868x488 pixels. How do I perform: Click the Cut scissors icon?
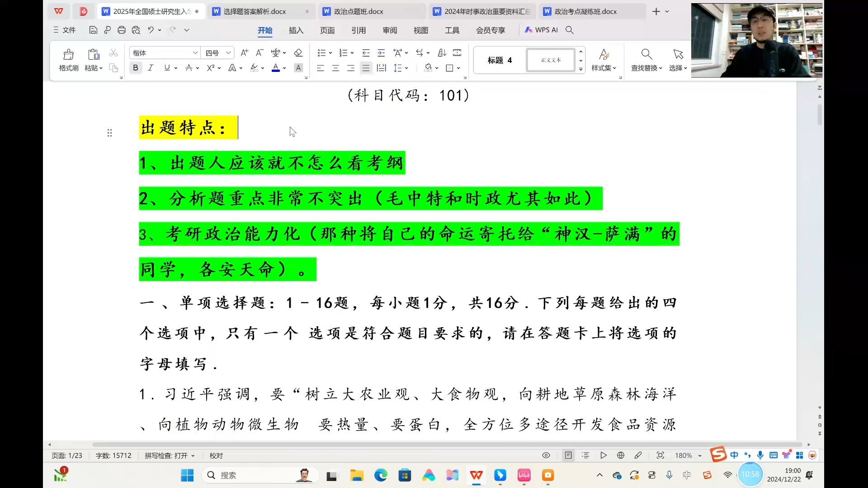click(113, 53)
